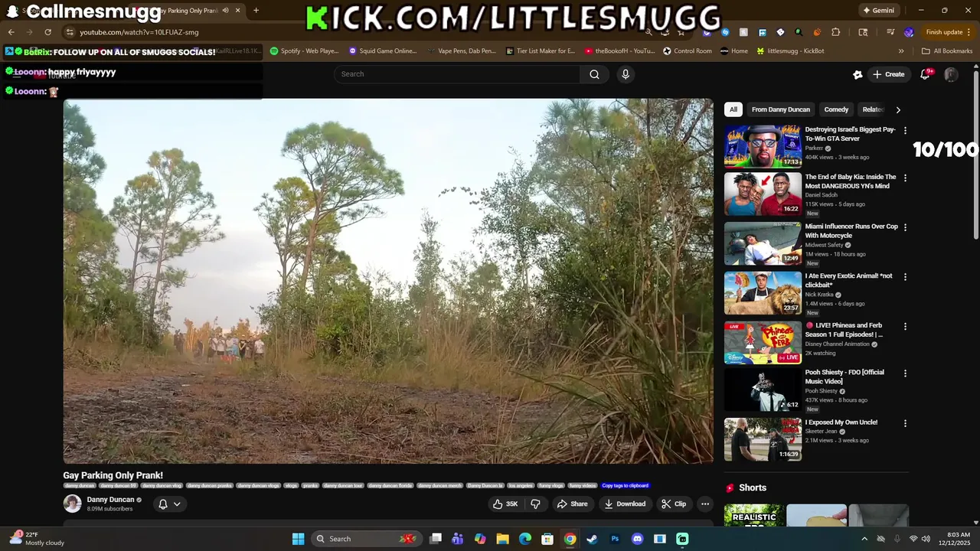
Task: Open Microsoft Edge from the taskbar
Action: tap(525, 539)
